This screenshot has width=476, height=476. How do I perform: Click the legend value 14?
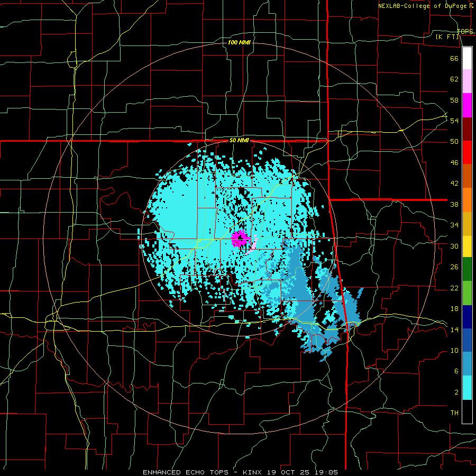pyautogui.click(x=454, y=329)
